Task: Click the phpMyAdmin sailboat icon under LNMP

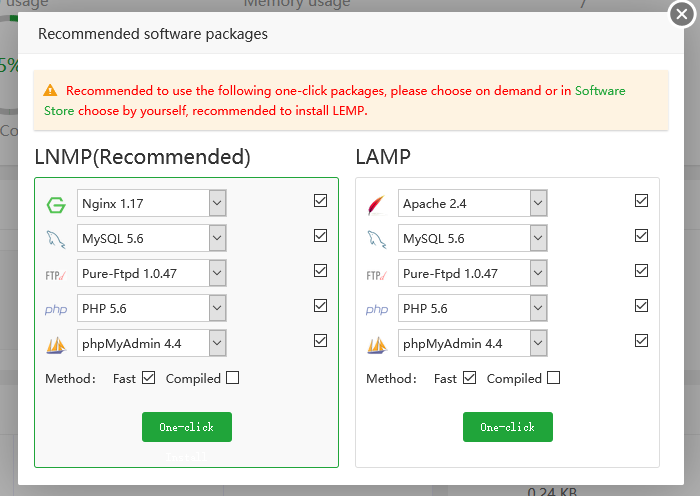Action: [55, 345]
